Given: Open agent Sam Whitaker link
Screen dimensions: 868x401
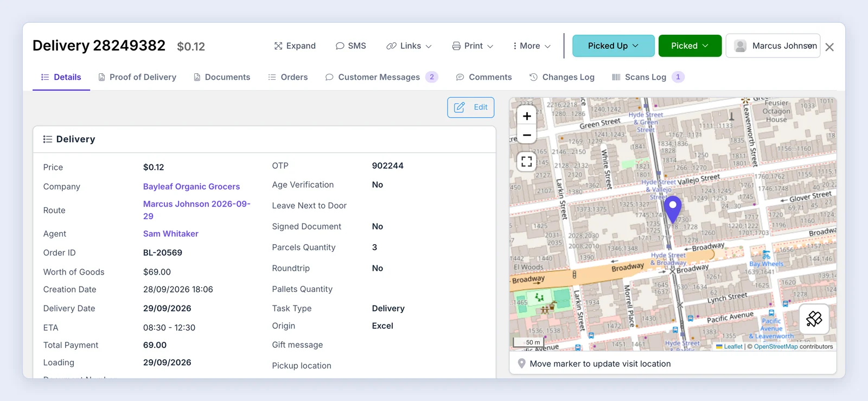Looking at the screenshot, I should point(171,234).
